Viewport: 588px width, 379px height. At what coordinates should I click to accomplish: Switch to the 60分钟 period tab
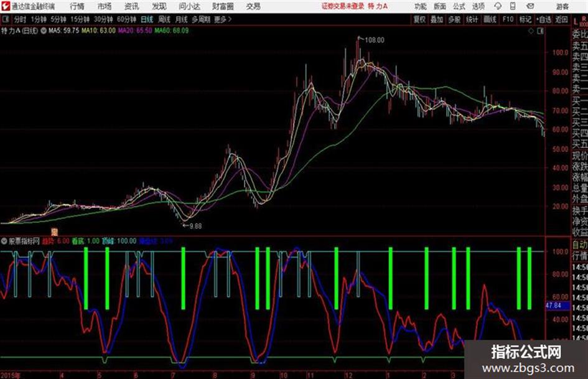[x=126, y=19]
